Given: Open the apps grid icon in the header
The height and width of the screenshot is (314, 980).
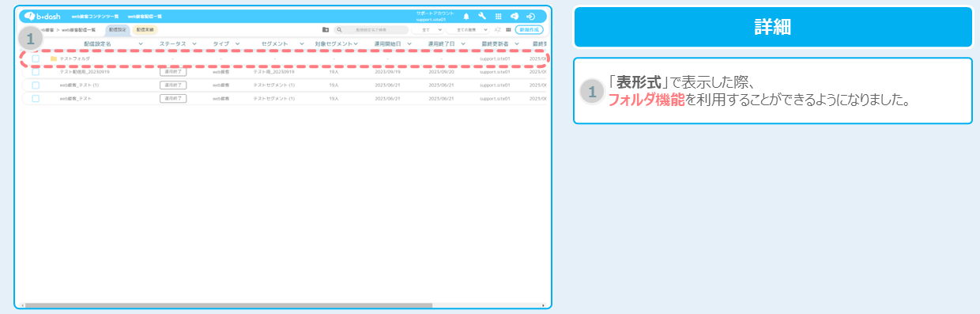Looking at the screenshot, I should (x=498, y=16).
